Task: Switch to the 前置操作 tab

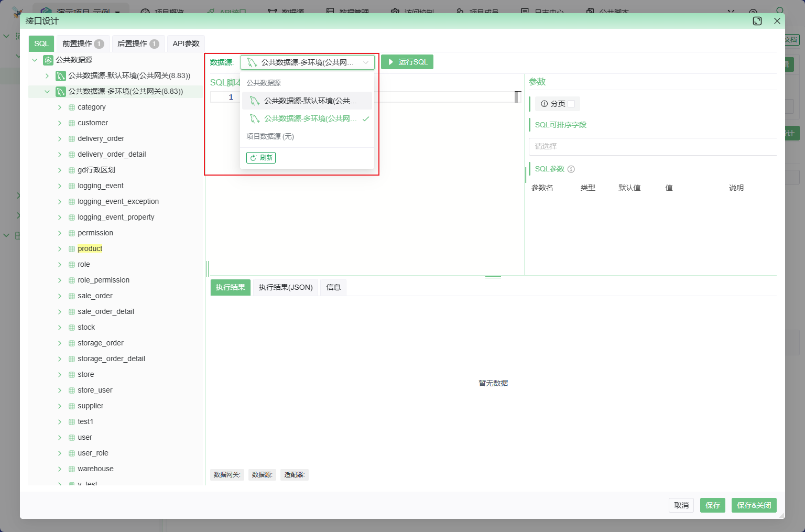Action: coord(83,44)
